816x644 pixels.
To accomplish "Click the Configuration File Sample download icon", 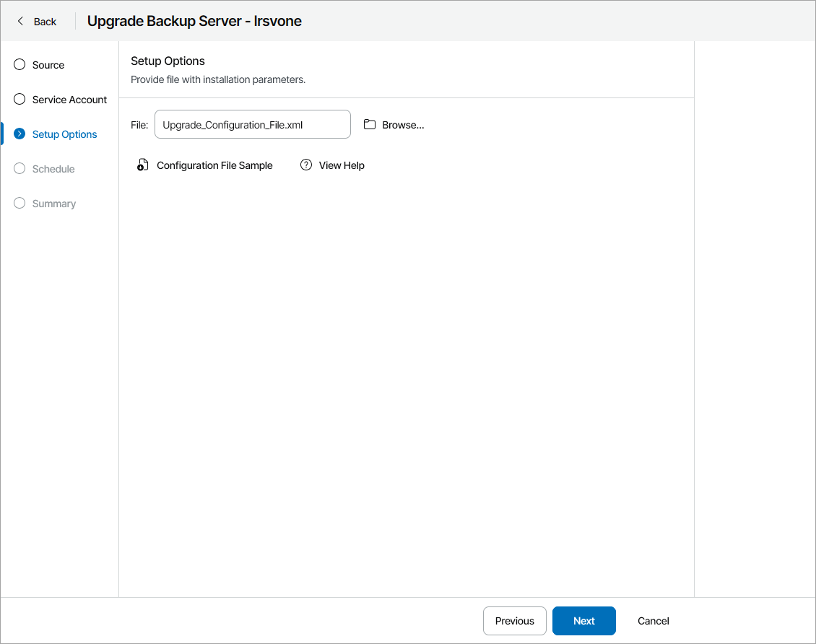I will [143, 165].
